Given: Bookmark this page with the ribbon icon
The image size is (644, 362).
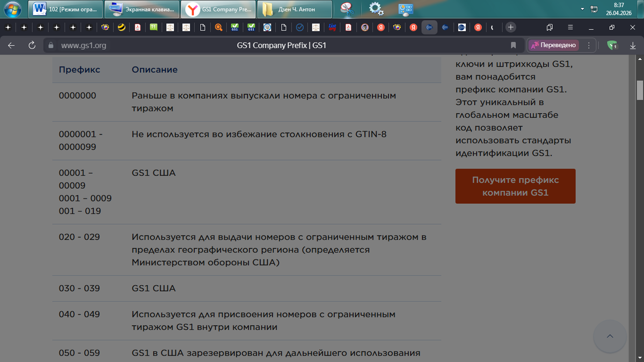Looking at the screenshot, I should (513, 46).
